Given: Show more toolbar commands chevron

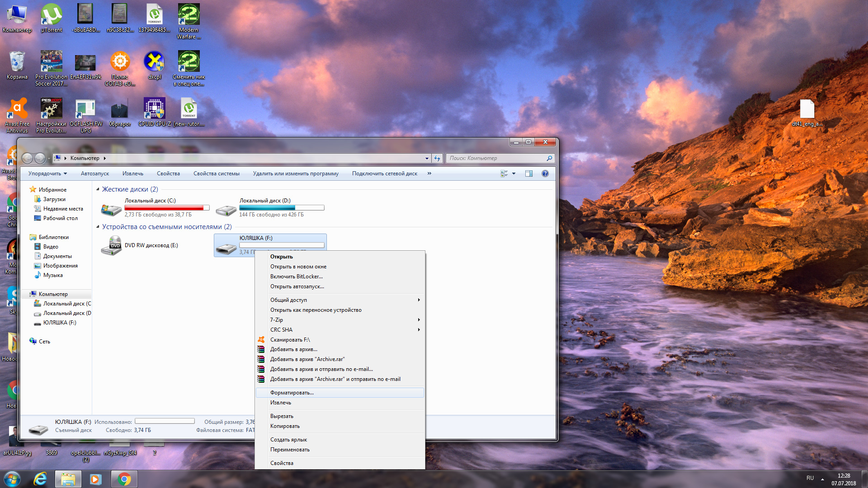Looking at the screenshot, I should click(x=429, y=174).
